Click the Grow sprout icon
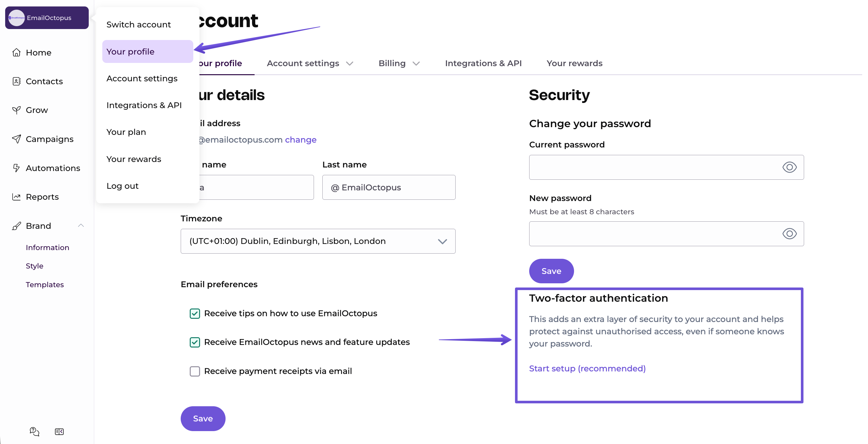This screenshot has height=444, width=868. 16,110
